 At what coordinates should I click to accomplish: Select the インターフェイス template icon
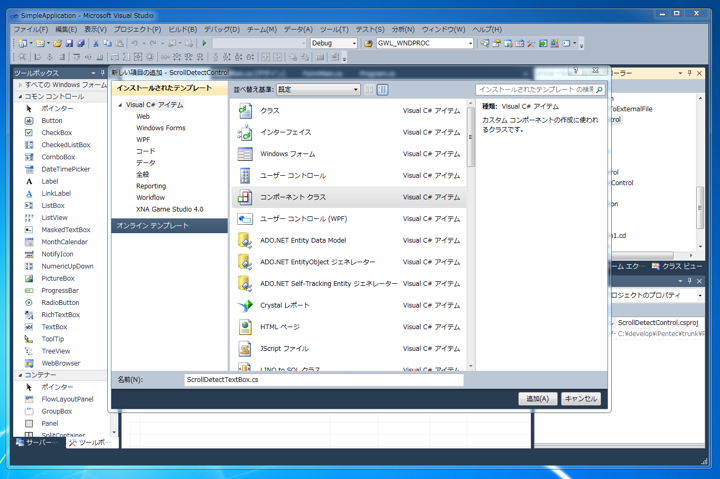click(245, 132)
